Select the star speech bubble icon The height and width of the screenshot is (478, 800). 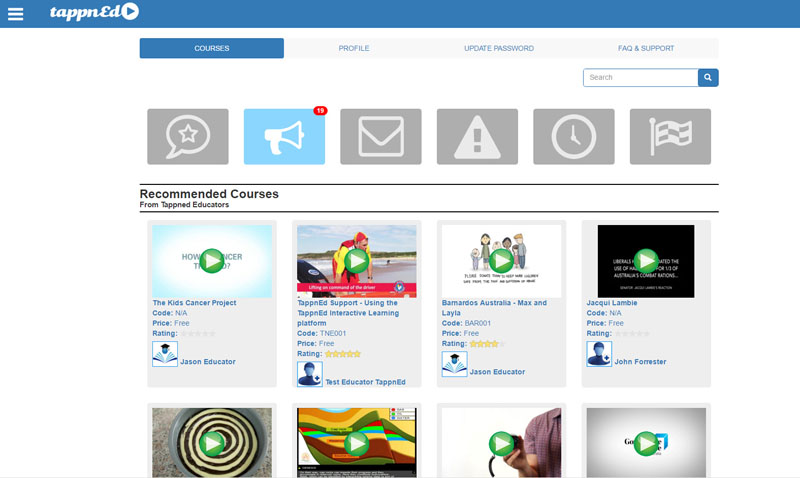pos(181,137)
